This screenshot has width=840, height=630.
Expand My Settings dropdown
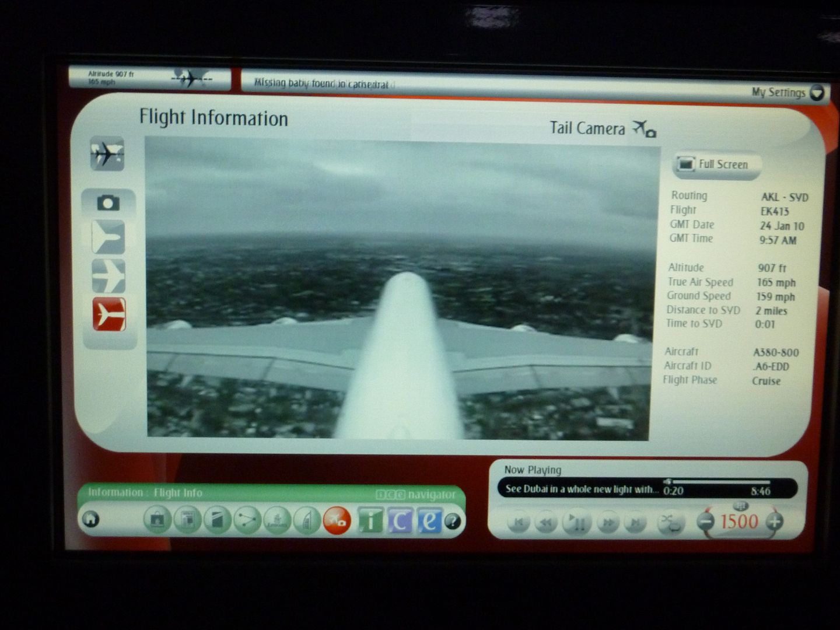pyautogui.click(x=817, y=92)
